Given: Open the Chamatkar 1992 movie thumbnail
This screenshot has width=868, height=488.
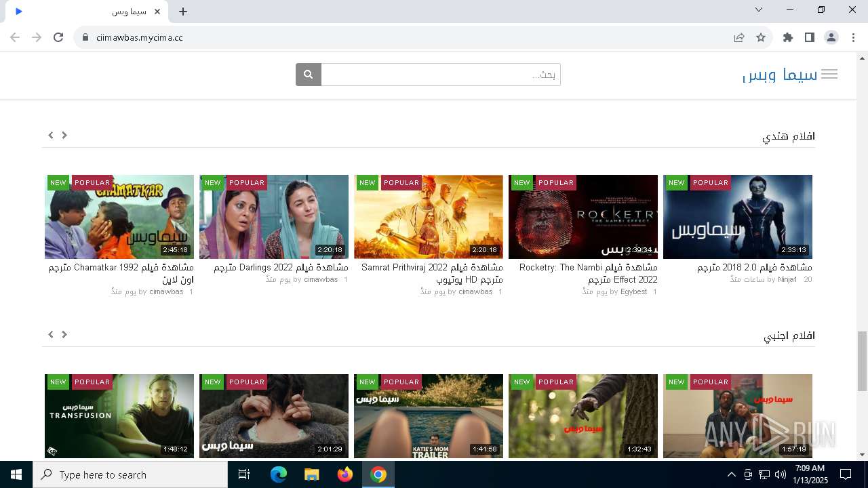Looking at the screenshot, I should (x=119, y=217).
